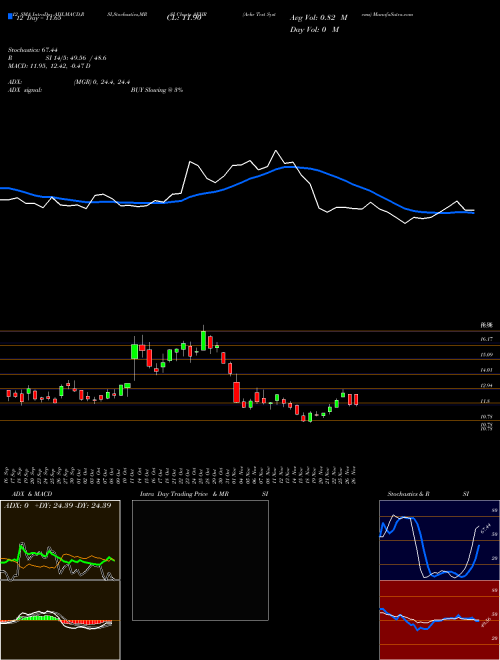
Task: Click the 'Stochastics & R' panel title
Action: click(409, 494)
